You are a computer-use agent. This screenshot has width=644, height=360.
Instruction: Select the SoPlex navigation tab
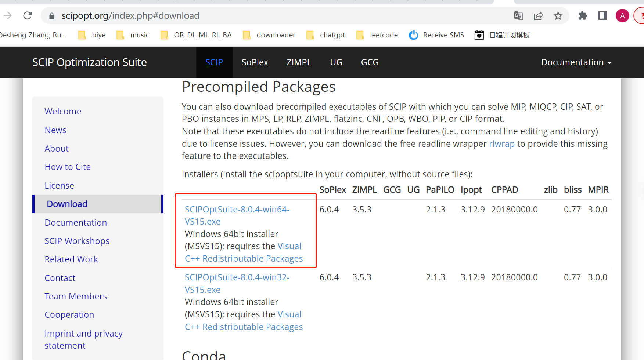click(x=255, y=62)
